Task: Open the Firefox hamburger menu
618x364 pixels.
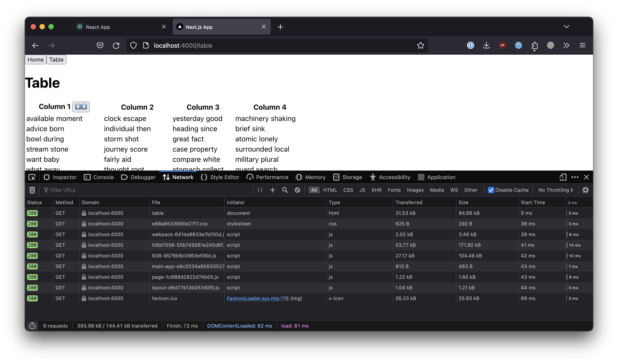Action: coord(582,45)
